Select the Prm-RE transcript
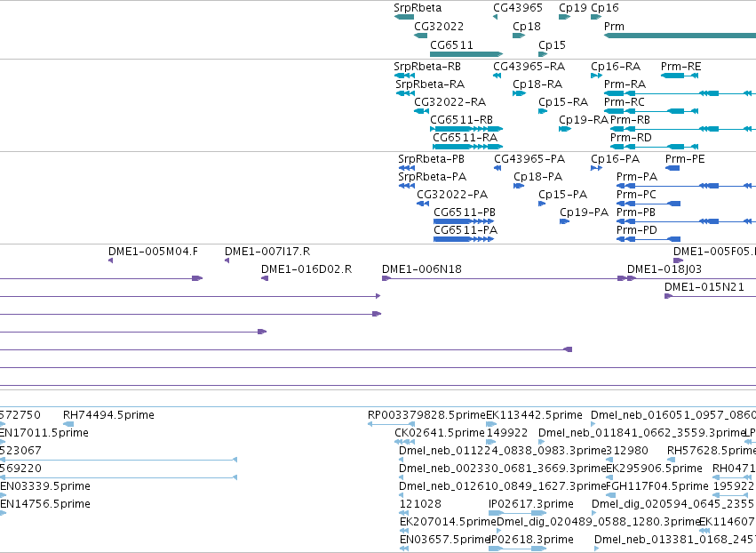Viewport: 756px width, 553px height. tap(680, 76)
